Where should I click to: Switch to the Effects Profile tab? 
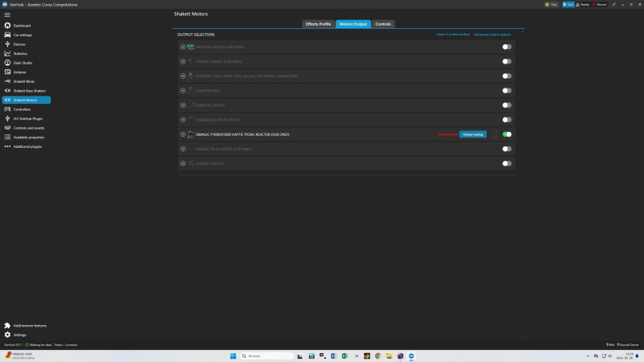coord(318,24)
